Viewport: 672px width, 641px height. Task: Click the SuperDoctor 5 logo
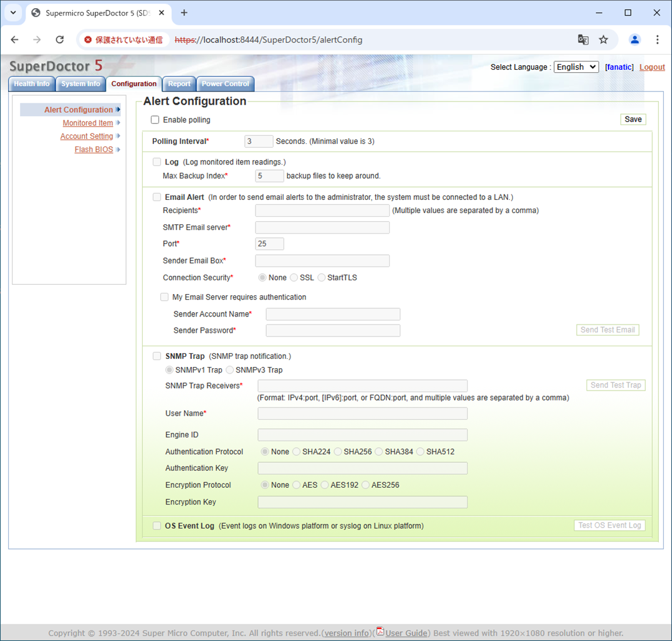pos(56,66)
